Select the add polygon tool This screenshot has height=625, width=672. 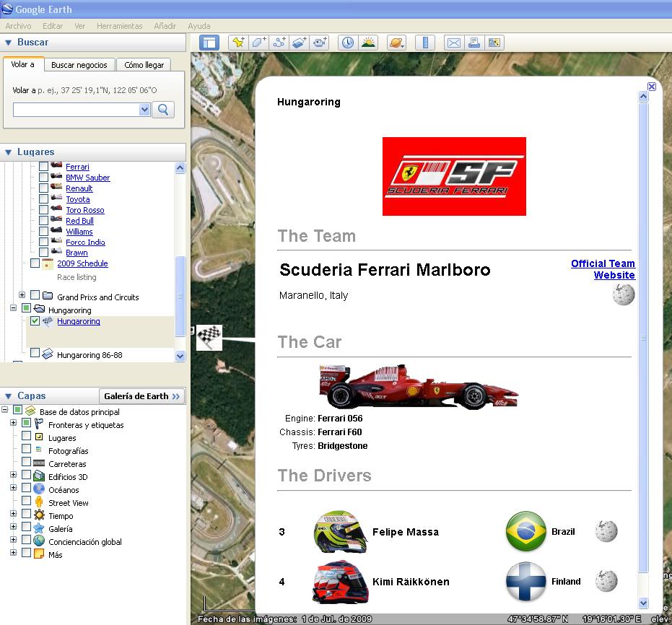(258, 43)
